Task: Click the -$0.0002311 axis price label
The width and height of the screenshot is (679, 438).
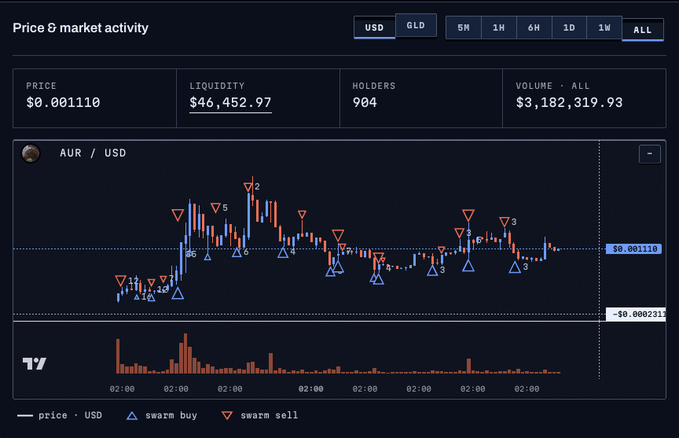Action: (636, 314)
